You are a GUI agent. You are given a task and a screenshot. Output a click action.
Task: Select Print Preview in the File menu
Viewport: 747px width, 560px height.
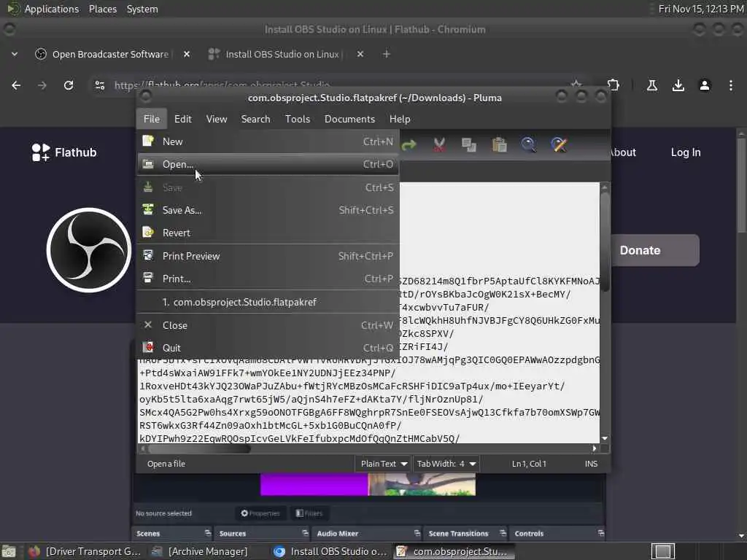(x=268, y=256)
